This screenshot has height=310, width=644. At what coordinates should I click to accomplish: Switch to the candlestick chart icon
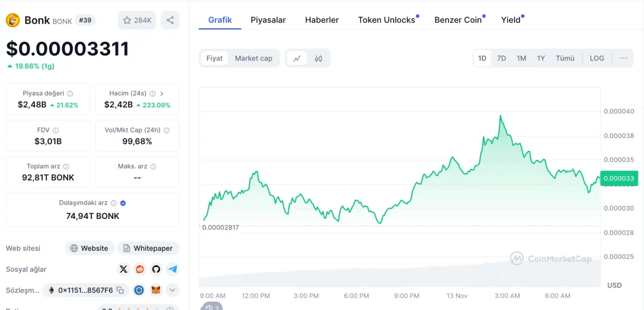pos(318,58)
